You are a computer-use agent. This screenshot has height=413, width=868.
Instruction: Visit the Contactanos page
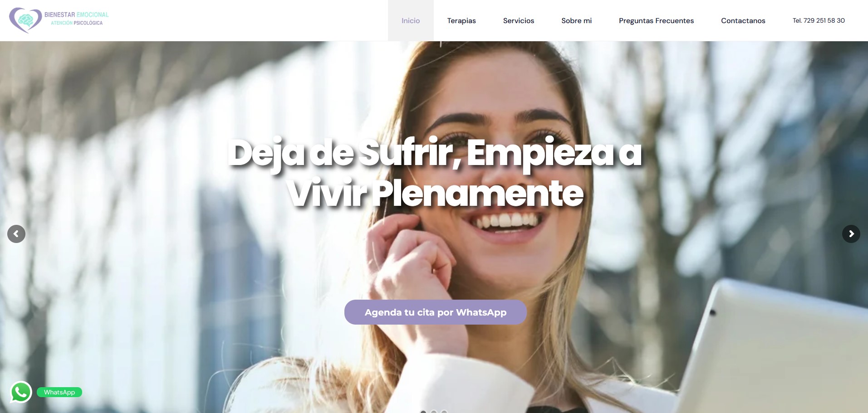(x=743, y=20)
